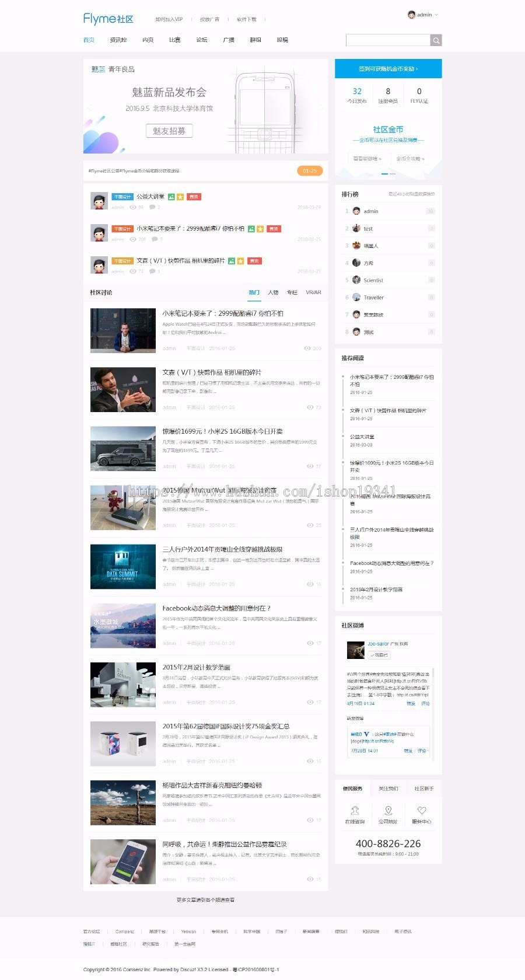This screenshot has height=980, width=525.
Task: Click the search magnifier button
Action: (x=436, y=40)
